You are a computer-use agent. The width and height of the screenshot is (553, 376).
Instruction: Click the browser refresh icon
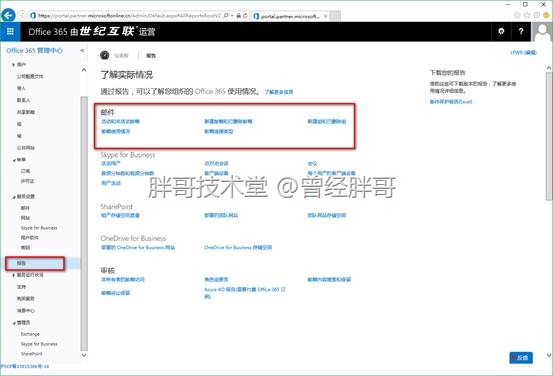point(245,16)
